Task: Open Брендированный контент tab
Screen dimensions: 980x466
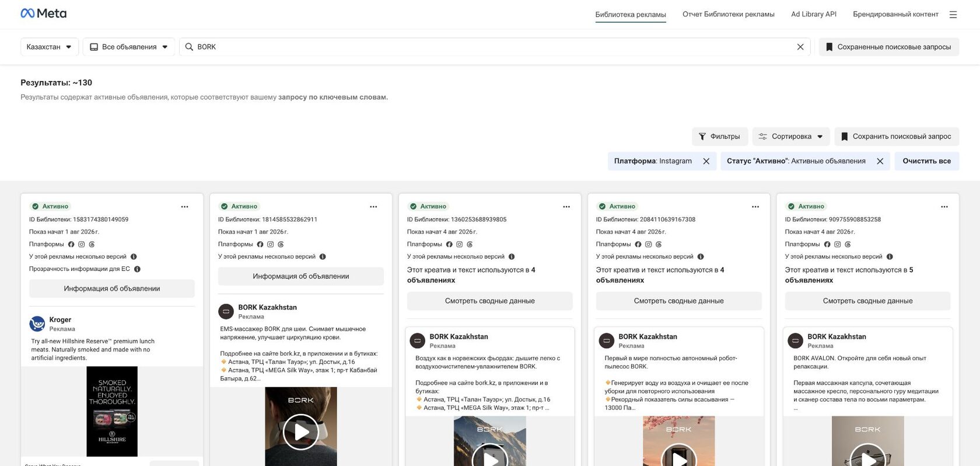Action: coord(895,15)
